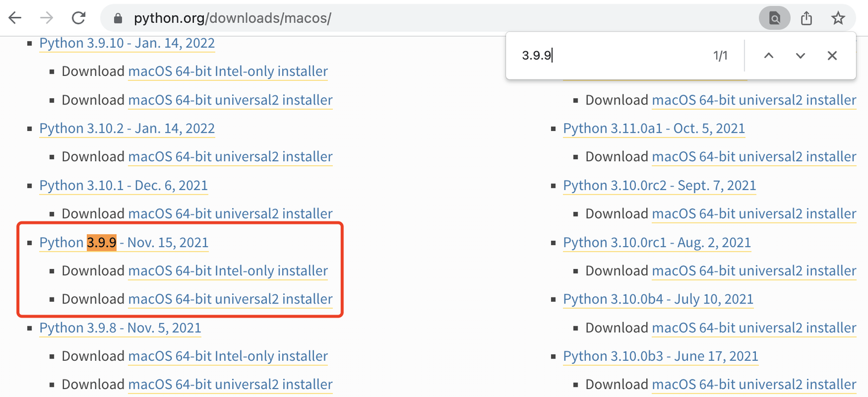Open the Python 3.9.8 release link
Image resolution: width=868 pixels, height=397 pixels.
(120, 327)
